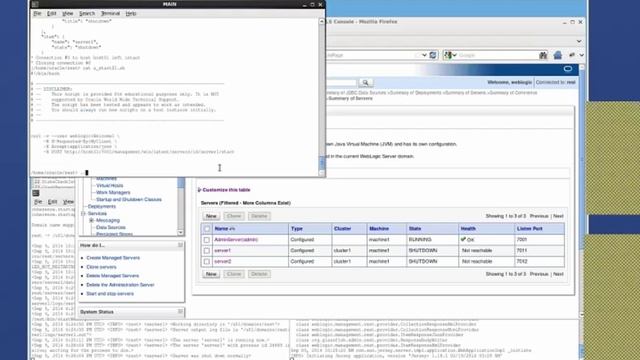Open the tab list dropdown in Firefox
This screenshot has height=360, width=640.
pos(579,41)
